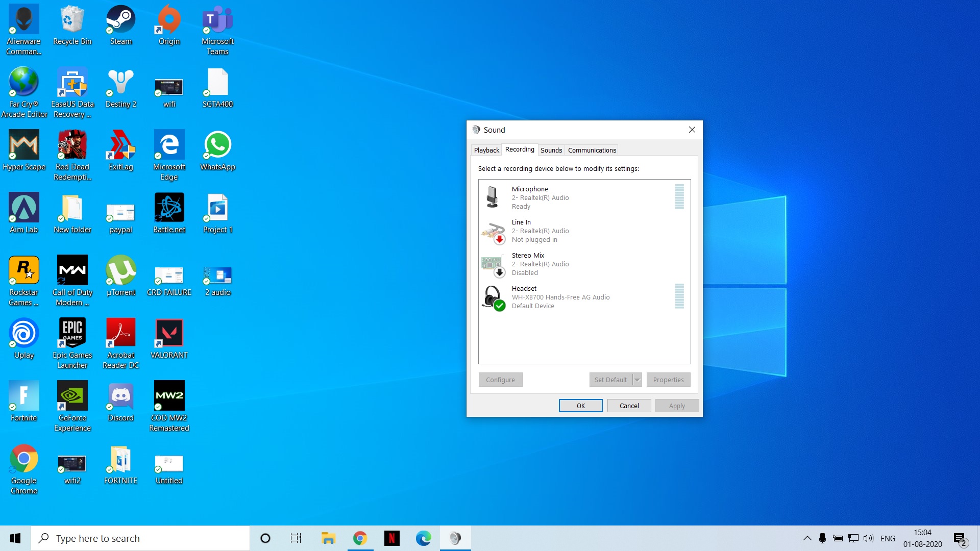Open EaseUS Data Recovery icon

pyautogui.click(x=72, y=93)
